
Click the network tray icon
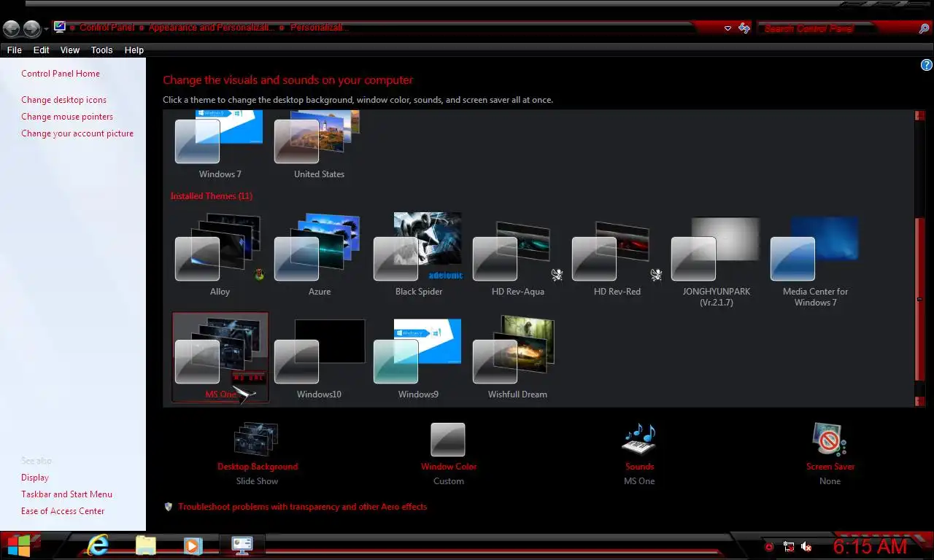(x=789, y=547)
